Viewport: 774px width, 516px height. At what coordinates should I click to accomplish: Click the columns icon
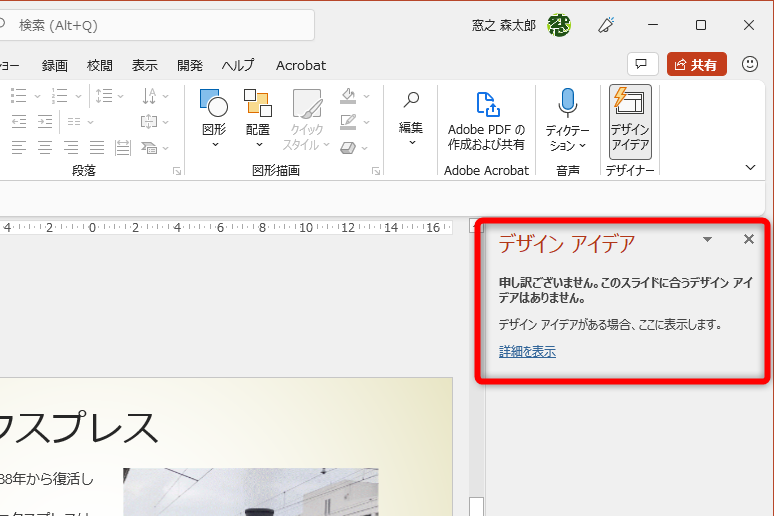pyautogui.click(x=74, y=121)
